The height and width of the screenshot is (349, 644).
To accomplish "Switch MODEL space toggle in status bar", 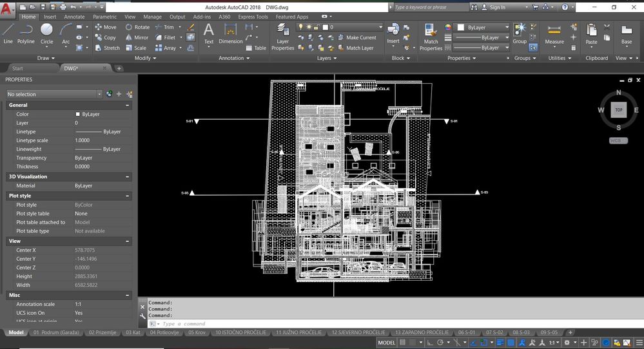I will [x=386, y=343].
